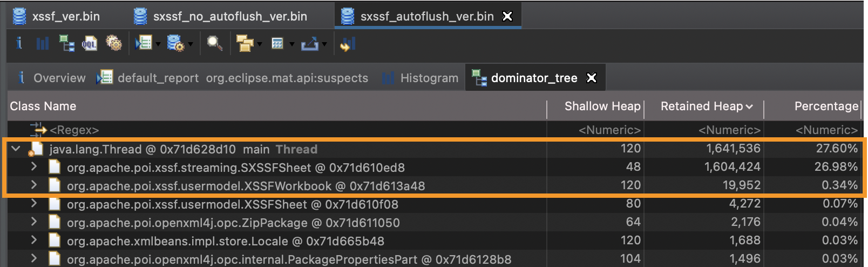Select XSSFSheet @ 0x71d610f08 row
Screen dimensions: 868x267
click(x=434, y=204)
